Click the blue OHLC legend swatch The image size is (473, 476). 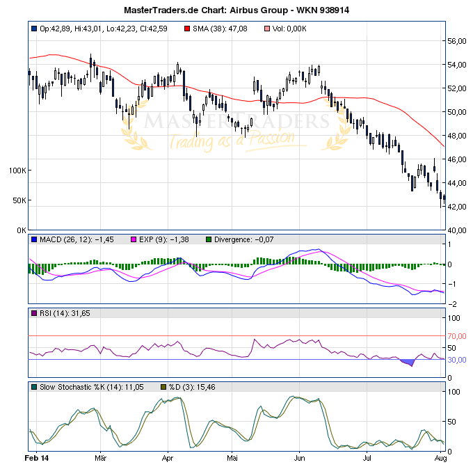tap(34, 29)
